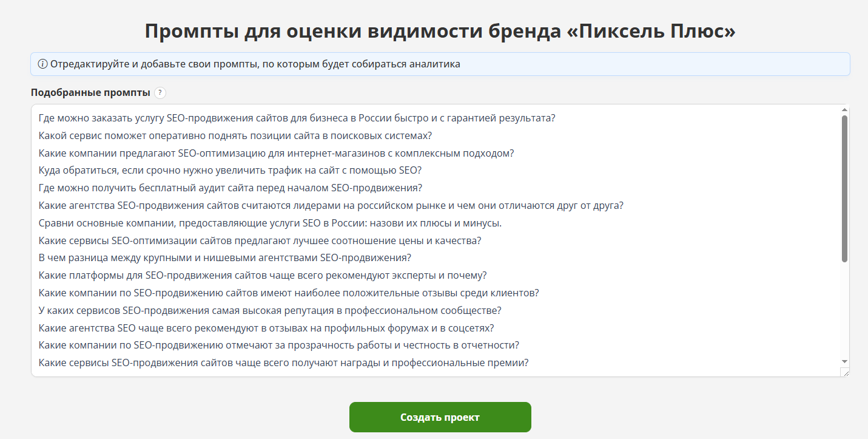Click the vertical scrollbar thumb of prompts box
The height and width of the screenshot is (439, 868).
844,189
